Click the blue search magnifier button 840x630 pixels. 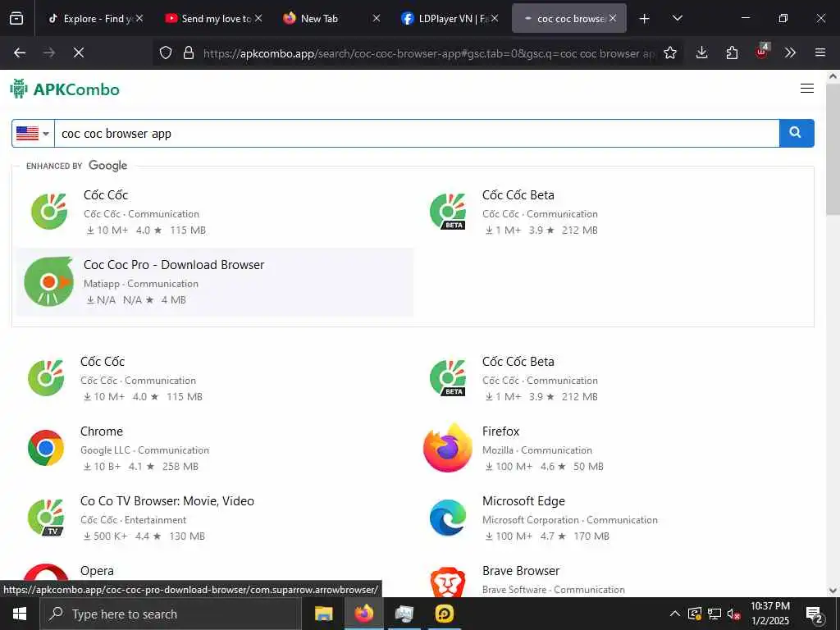[796, 134]
